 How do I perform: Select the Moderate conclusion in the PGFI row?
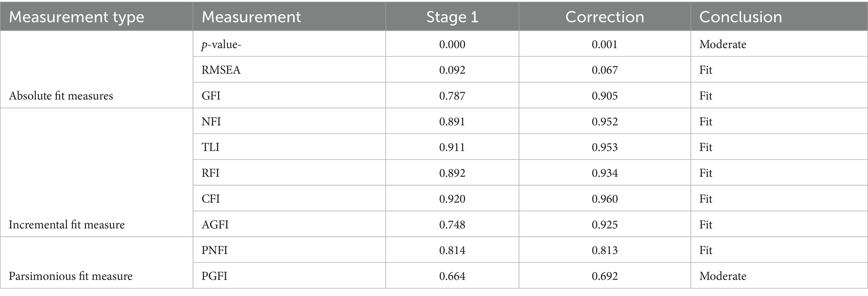[722, 276]
